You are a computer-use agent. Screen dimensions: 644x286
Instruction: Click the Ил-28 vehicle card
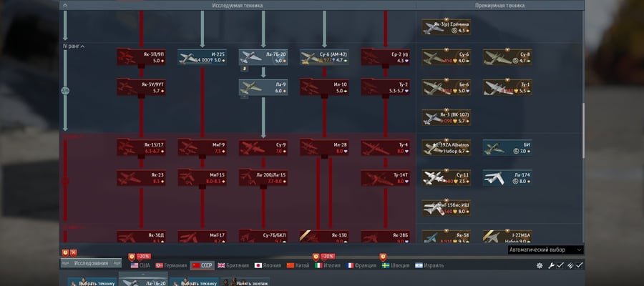click(x=324, y=148)
